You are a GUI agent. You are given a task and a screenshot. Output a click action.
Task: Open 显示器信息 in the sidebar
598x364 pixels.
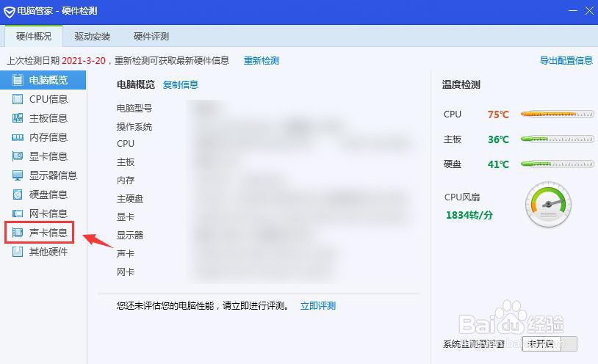(43, 175)
